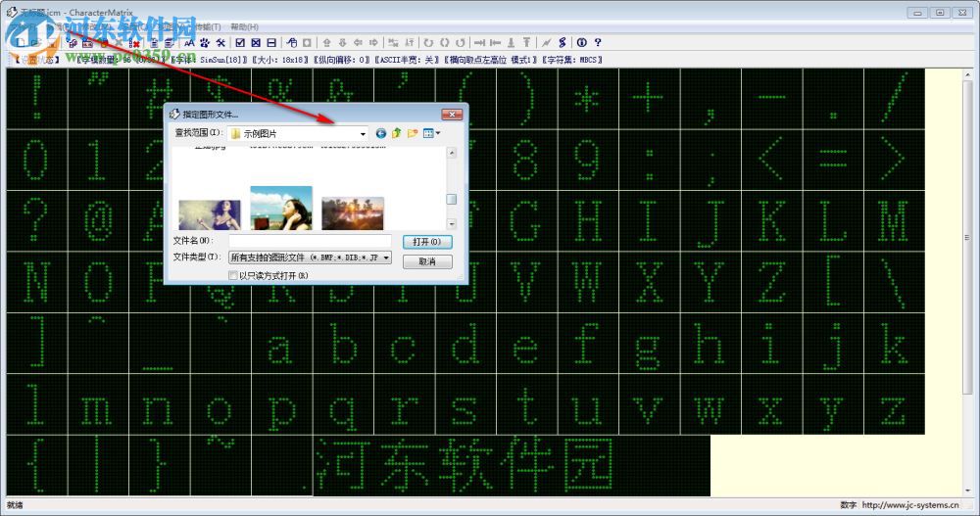This screenshot has width=980, height=516.
Task: Select the 园 Chinese character cell
Action: tap(587, 465)
